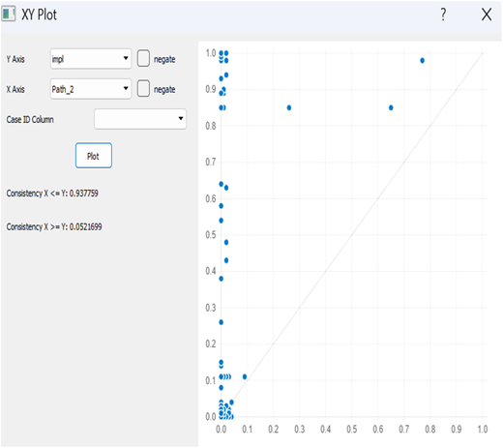The width and height of the screenshot is (503, 448).
Task: Close the XY Plot dialog
Action: tap(487, 15)
